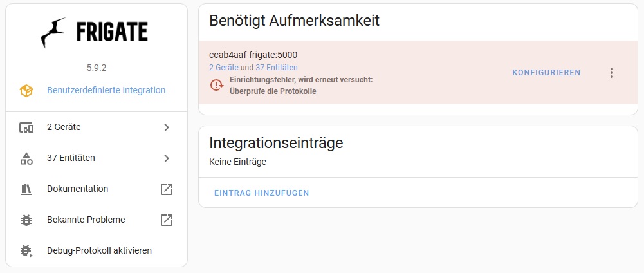
Task: Open the three-dot menu for ccab4aaf-frigate entry
Action: point(611,73)
